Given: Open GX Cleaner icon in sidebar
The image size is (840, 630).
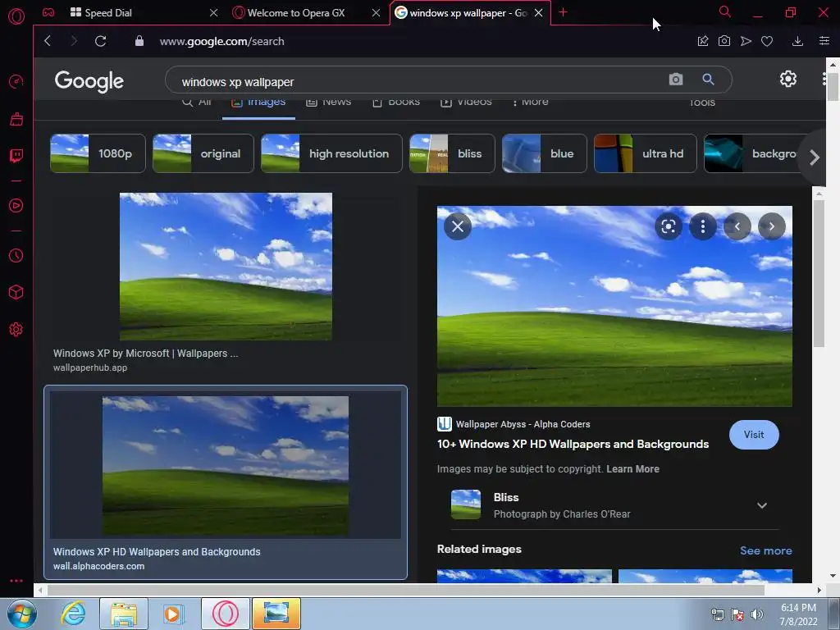Looking at the screenshot, I should pyautogui.click(x=16, y=119).
